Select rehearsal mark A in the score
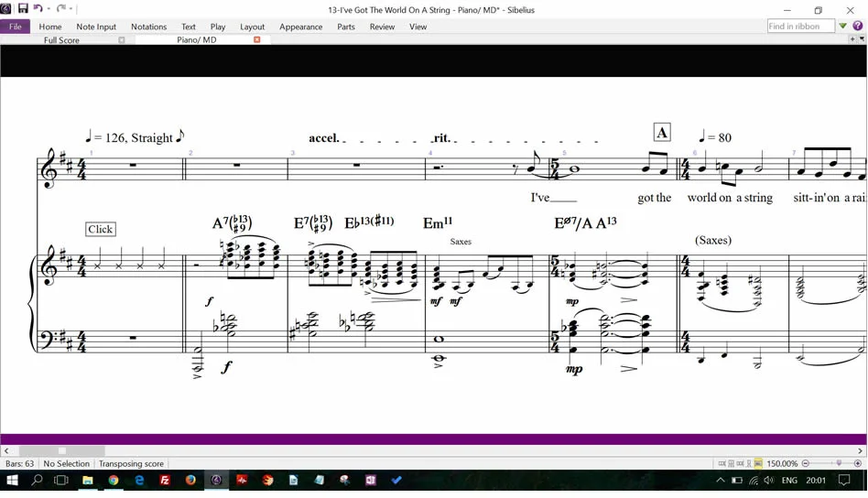This screenshot has width=868, height=498. click(x=662, y=132)
